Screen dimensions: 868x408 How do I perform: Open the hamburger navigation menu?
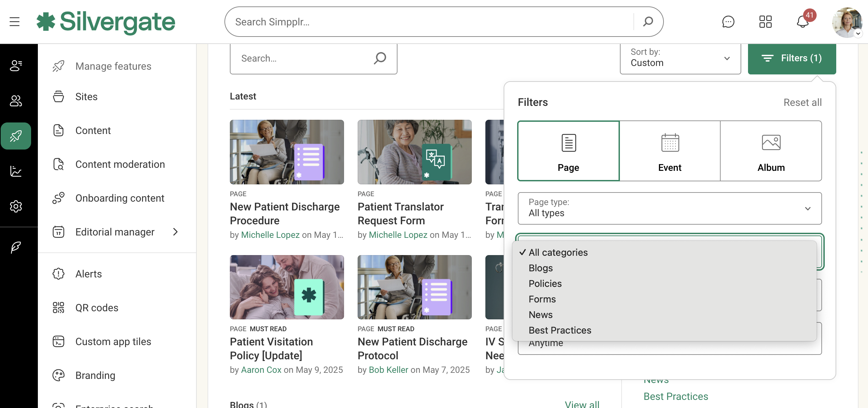click(15, 22)
